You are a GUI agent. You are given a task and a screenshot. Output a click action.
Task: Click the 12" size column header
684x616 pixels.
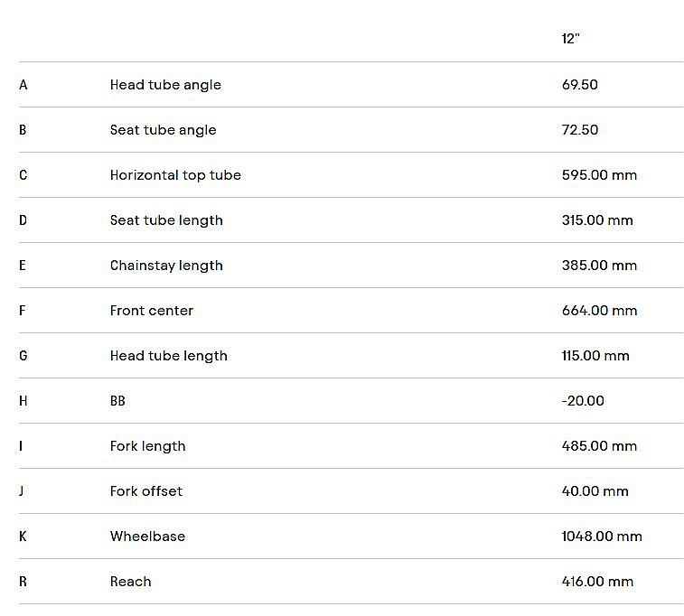pyautogui.click(x=569, y=39)
